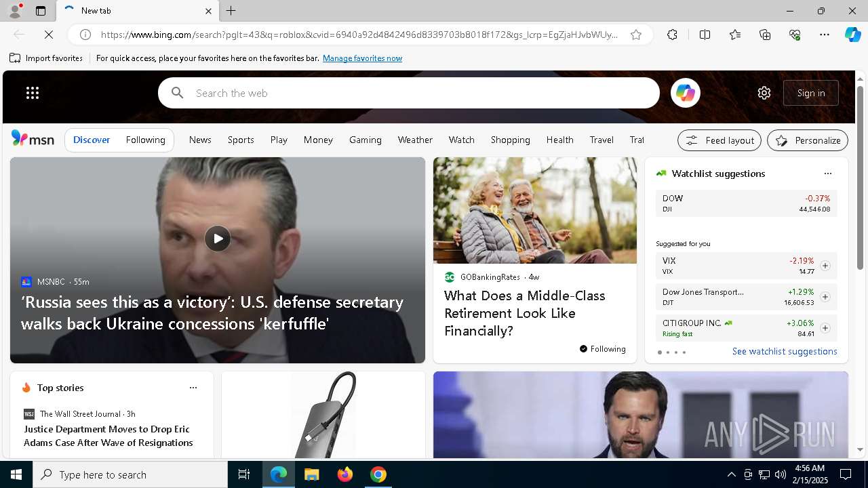View site information icon in address bar
The height and width of the screenshot is (488, 868).
click(85, 35)
